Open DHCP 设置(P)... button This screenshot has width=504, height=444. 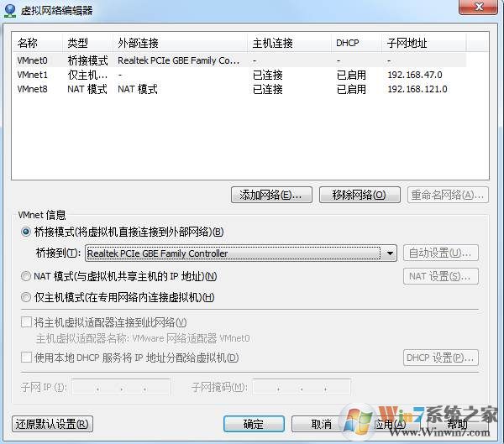(x=441, y=358)
